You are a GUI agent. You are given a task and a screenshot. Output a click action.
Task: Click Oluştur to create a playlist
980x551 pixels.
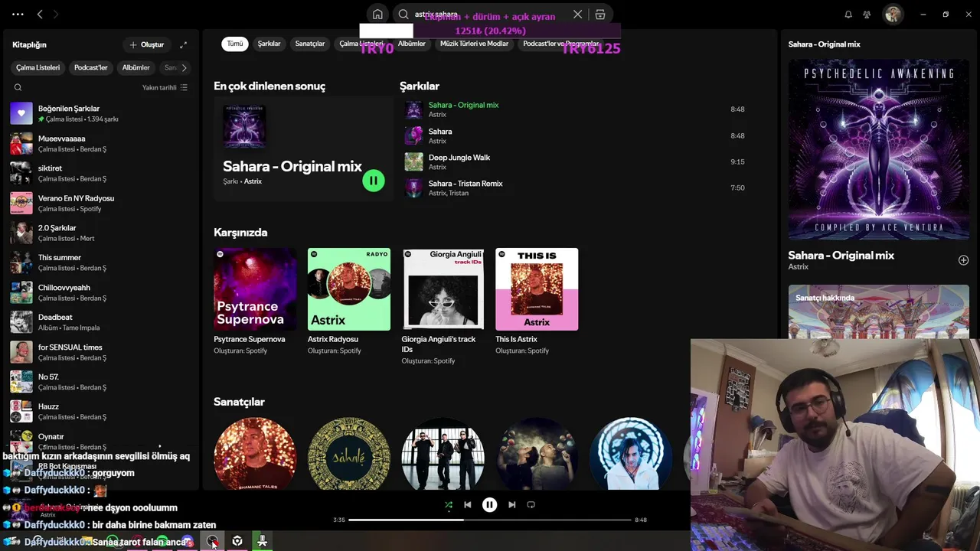146,44
